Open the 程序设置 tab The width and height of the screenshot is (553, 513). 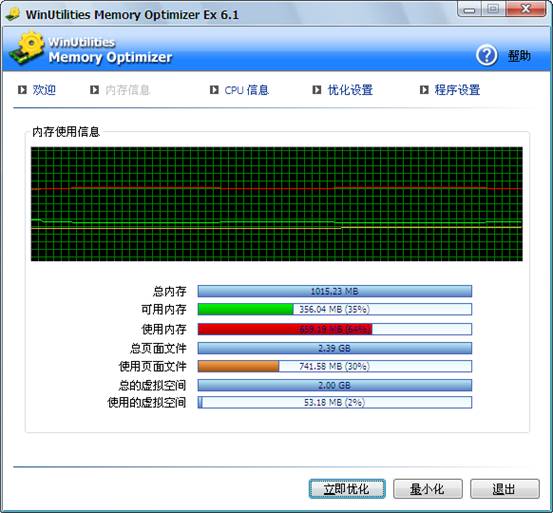(457, 90)
